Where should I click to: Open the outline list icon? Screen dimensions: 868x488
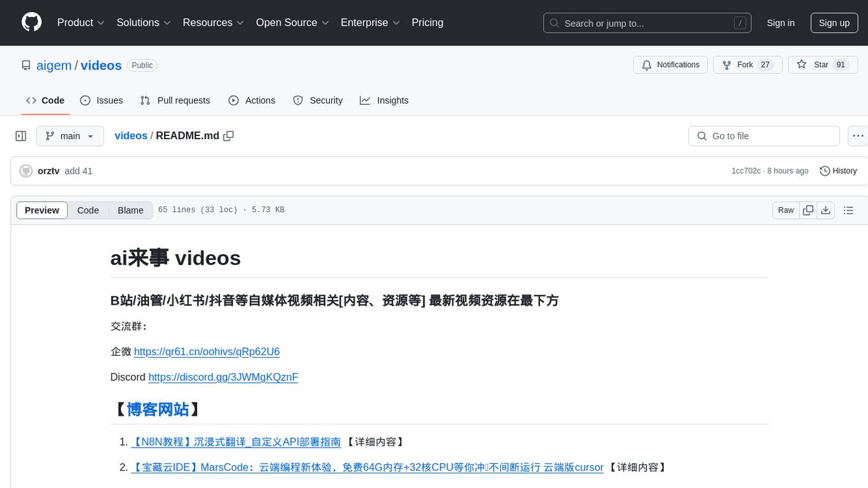848,210
